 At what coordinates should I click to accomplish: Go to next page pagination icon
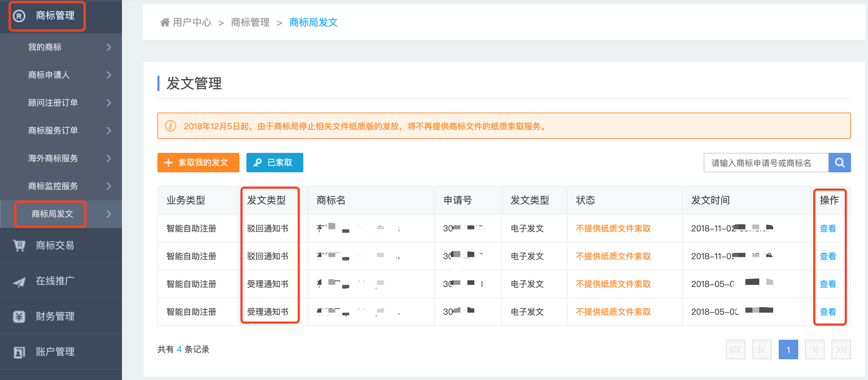click(x=815, y=350)
